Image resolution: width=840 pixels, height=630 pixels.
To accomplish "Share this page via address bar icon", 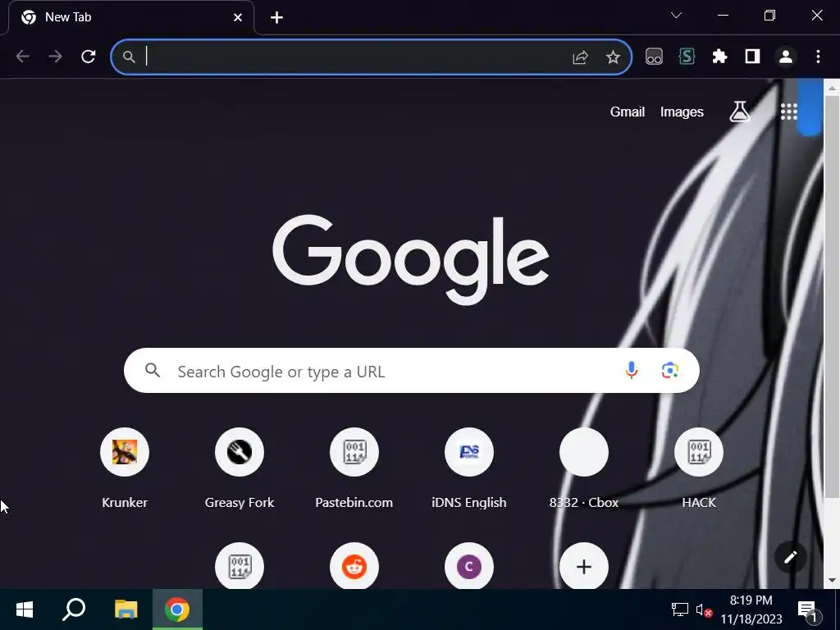I will (580, 57).
